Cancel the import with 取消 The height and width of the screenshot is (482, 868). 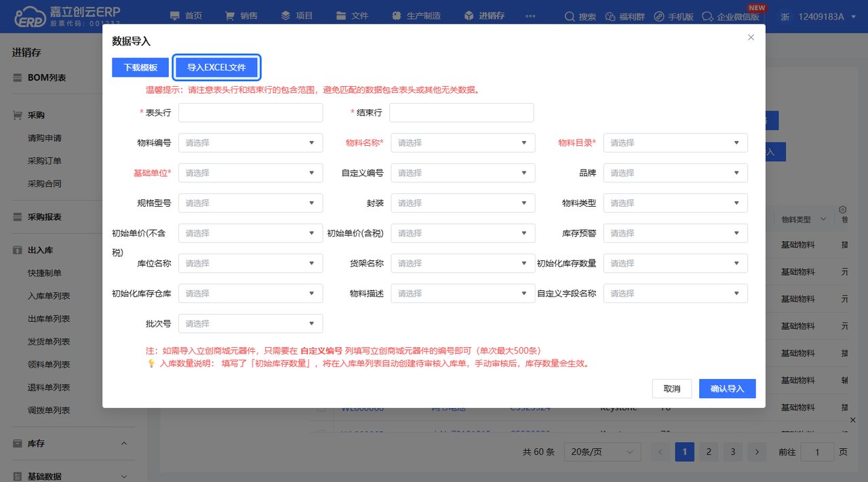click(x=671, y=388)
